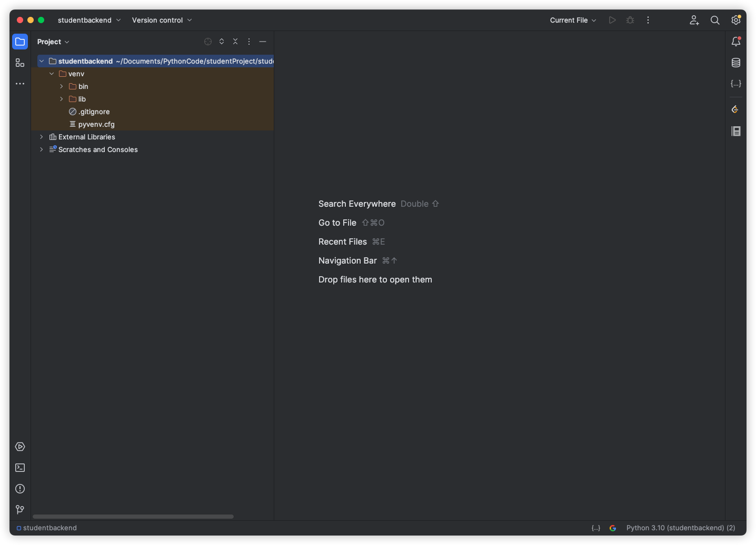756x545 pixels.
Task: Collapse the venv folder
Action: coord(52,74)
